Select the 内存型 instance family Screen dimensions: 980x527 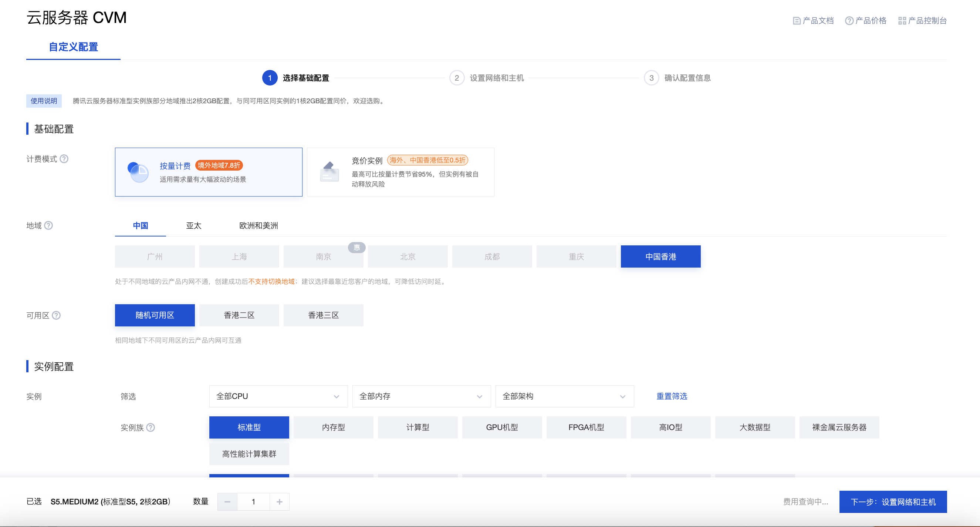(x=333, y=427)
